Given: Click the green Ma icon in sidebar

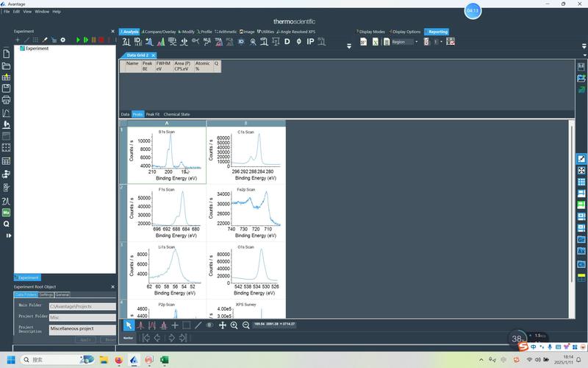Looking at the screenshot, I should (6, 213).
